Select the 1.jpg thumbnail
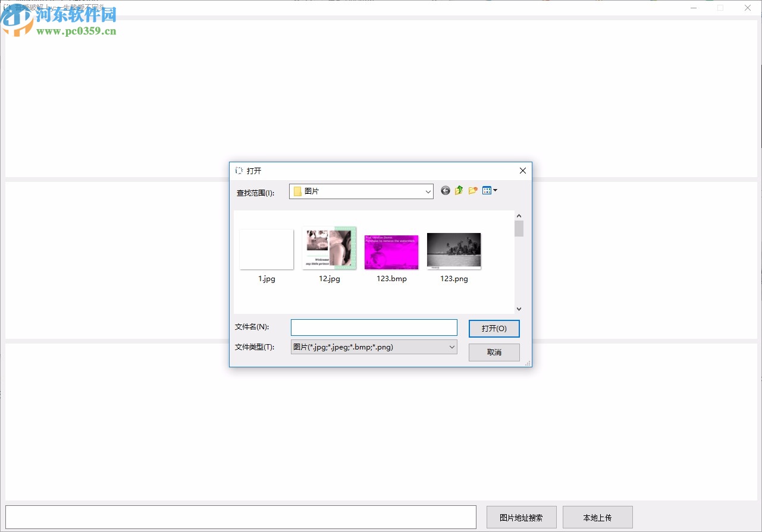This screenshot has height=532, width=762. [x=266, y=250]
